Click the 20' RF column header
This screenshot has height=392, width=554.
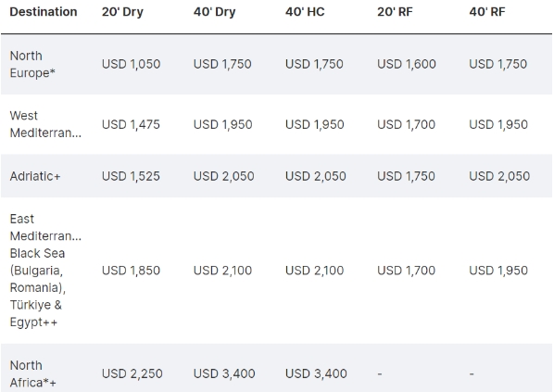(x=395, y=12)
